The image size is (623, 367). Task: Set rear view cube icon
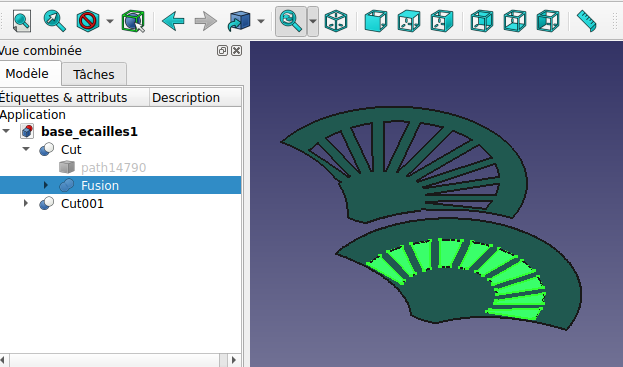coord(482,21)
